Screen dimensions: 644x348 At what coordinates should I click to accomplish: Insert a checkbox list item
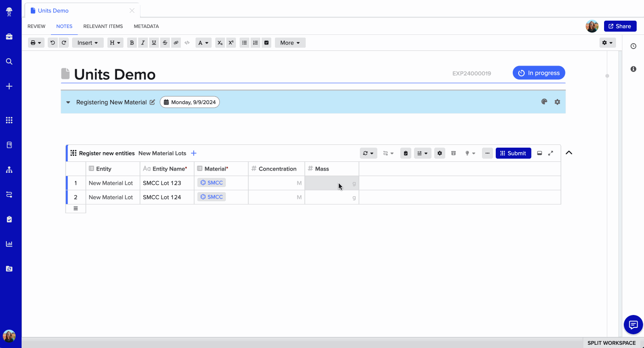tap(266, 43)
